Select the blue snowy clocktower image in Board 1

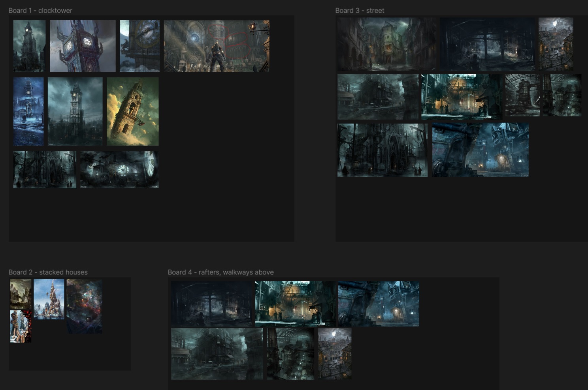point(28,111)
